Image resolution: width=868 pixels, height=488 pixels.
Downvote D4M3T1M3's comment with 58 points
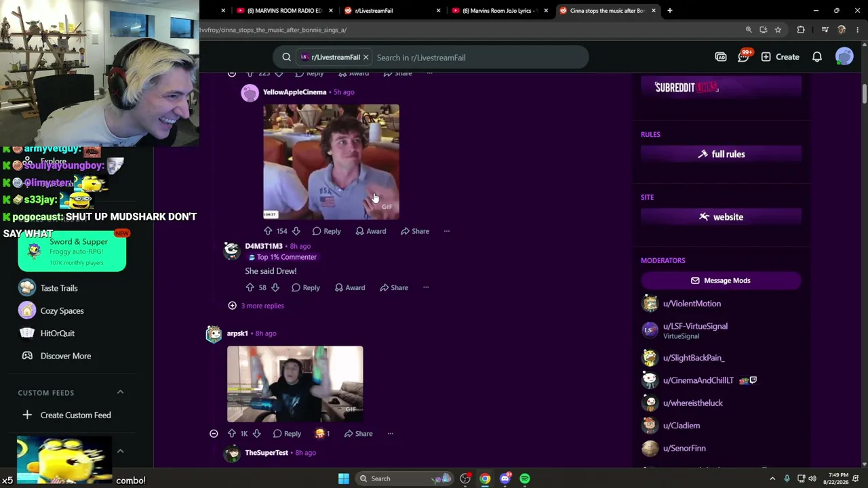click(275, 287)
